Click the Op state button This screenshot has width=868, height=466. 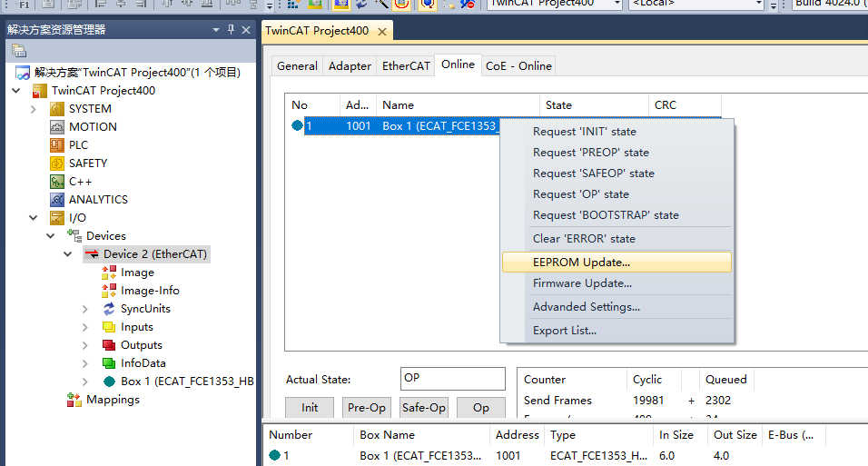481,408
